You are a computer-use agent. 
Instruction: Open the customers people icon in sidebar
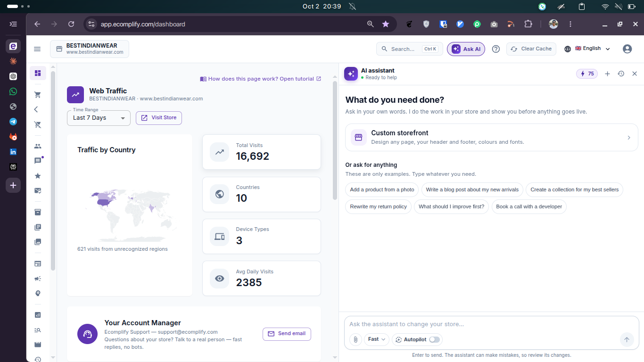pyautogui.click(x=38, y=146)
